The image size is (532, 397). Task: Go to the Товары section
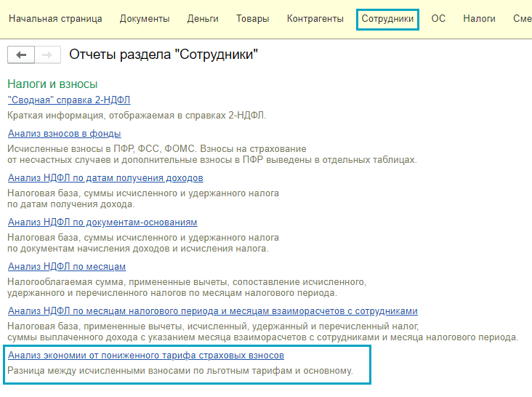(252, 19)
